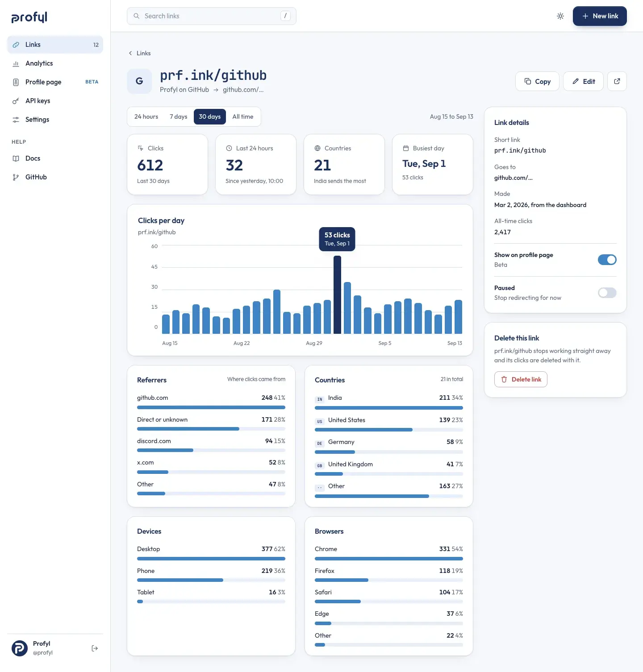Click the clock icon on Last 24 hours card
The width and height of the screenshot is (643, 672).
(229, 148)
